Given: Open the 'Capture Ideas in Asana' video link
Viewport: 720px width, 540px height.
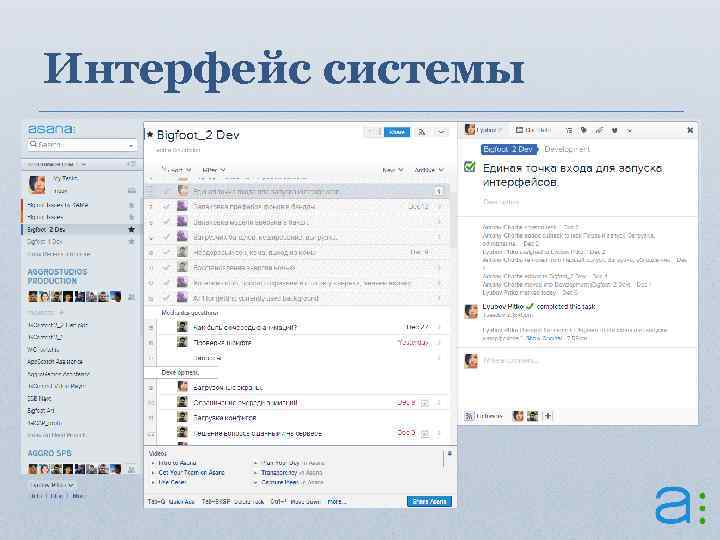Looking at the screenshot, I should point(292,483).
